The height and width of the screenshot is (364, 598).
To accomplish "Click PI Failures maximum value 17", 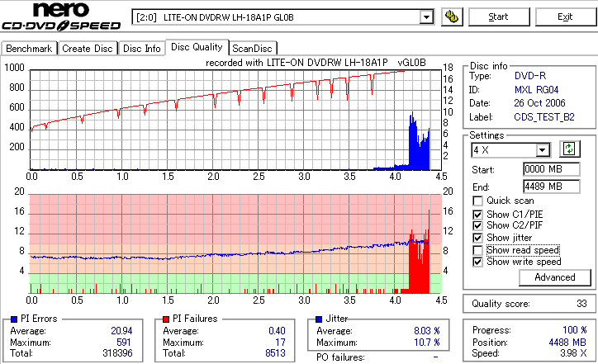I will point(280,343).
